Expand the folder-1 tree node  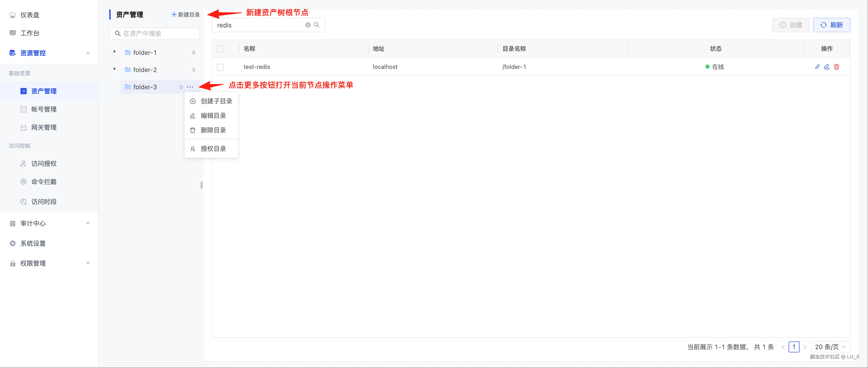point(115,52)
